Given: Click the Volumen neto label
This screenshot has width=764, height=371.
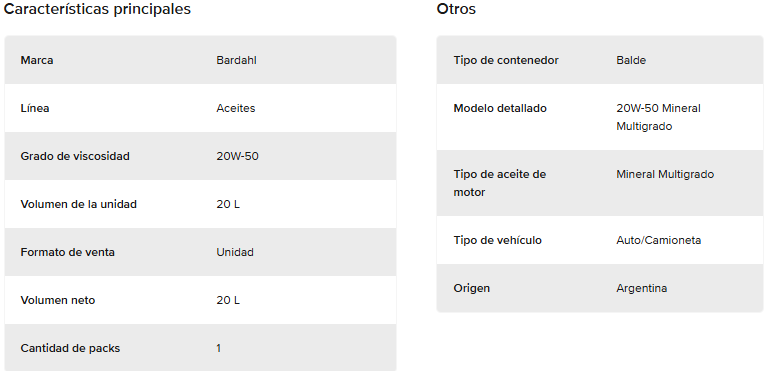Looking at the screenshot, I should (58, 300).
